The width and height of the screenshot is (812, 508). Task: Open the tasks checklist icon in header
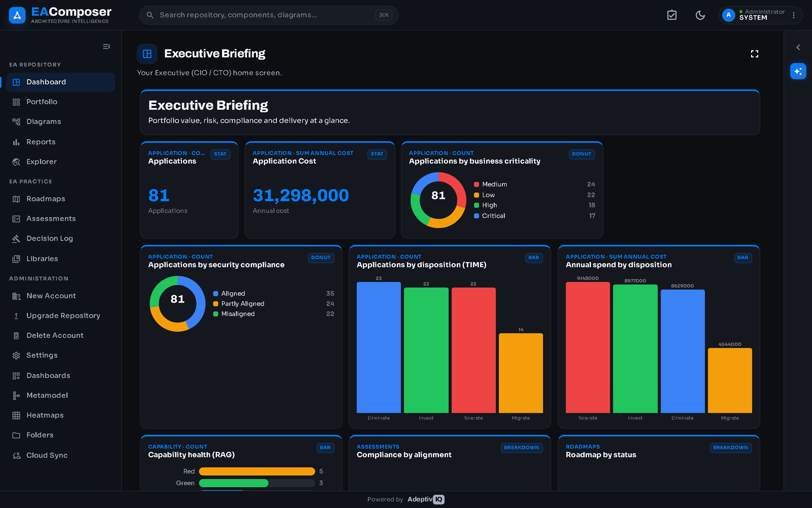(x=672, y=15)
